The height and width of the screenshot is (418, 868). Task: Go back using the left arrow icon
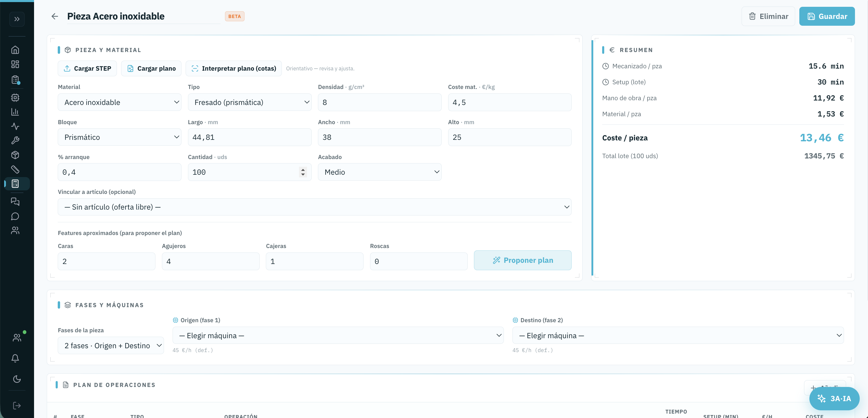pyautogui.click(x=55, y=16)
